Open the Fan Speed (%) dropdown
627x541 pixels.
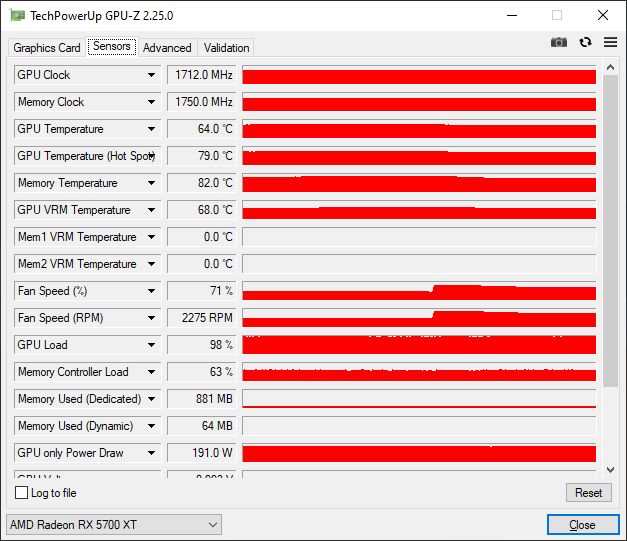tap(151, 291)
